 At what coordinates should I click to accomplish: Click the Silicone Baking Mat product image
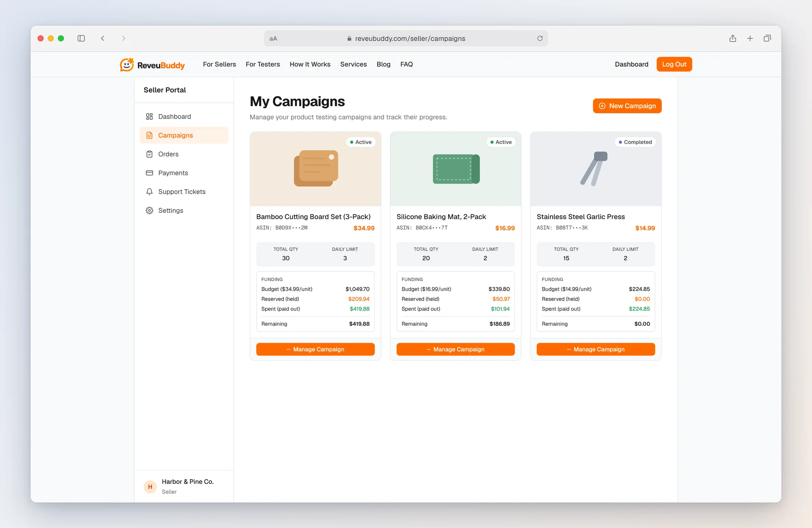click(x=456, y=169)
